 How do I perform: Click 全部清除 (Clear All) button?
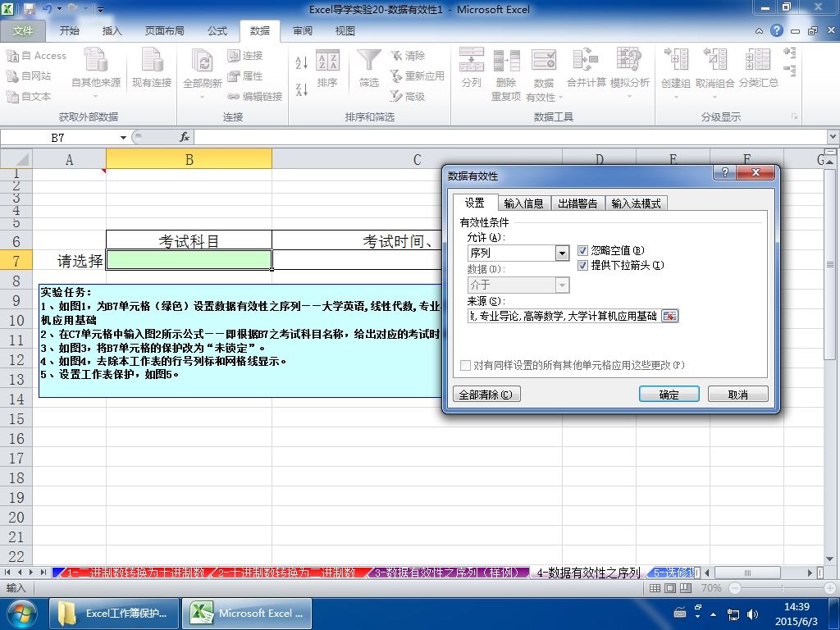pyautogui.click(x=486, y=395)
